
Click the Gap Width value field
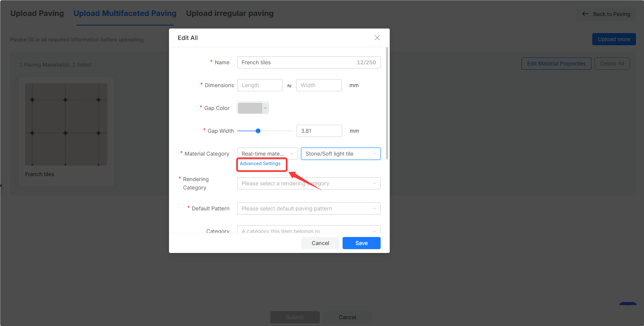[319, 131]
